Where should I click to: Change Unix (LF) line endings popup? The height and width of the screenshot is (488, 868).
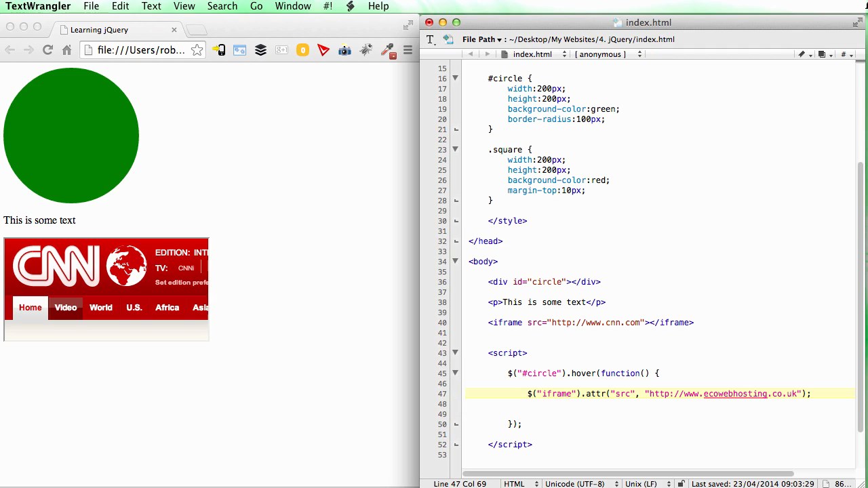coord(647,484)
